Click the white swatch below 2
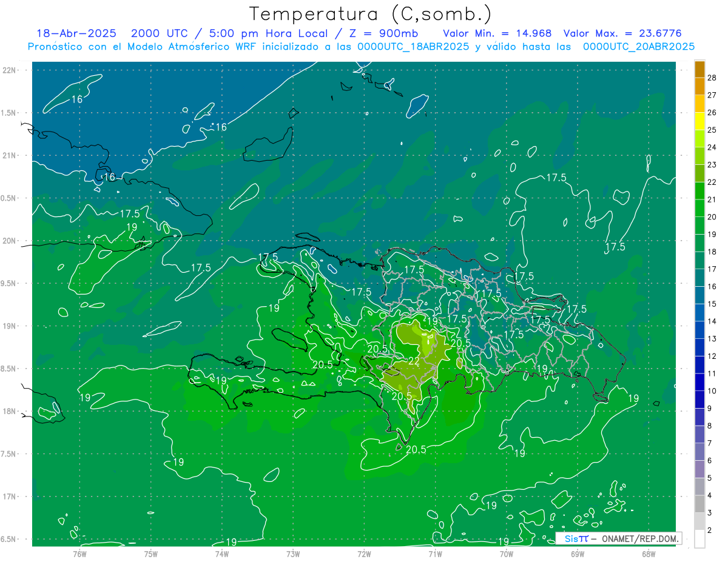728x562 pixels. (x=699, y=539)
